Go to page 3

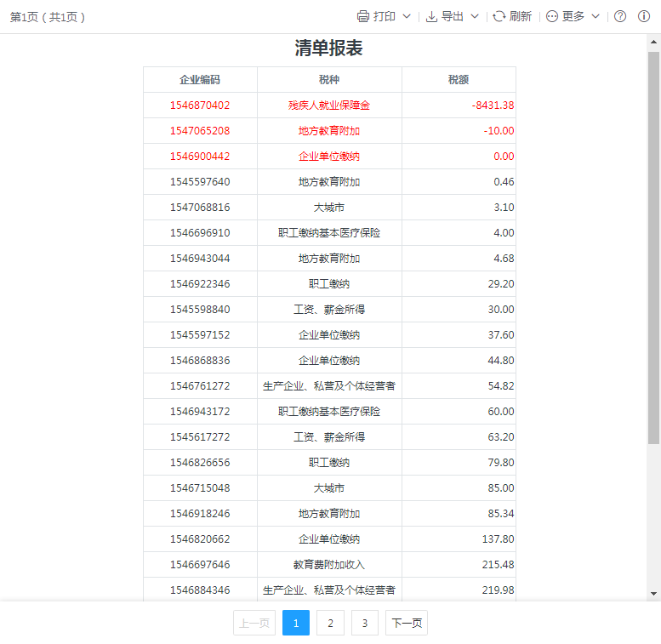tap(364, 623)
